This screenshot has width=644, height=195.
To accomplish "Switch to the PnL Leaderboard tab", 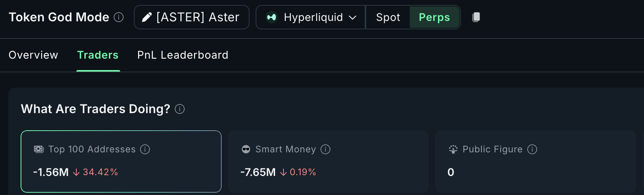I will click(x=183, y=55).
